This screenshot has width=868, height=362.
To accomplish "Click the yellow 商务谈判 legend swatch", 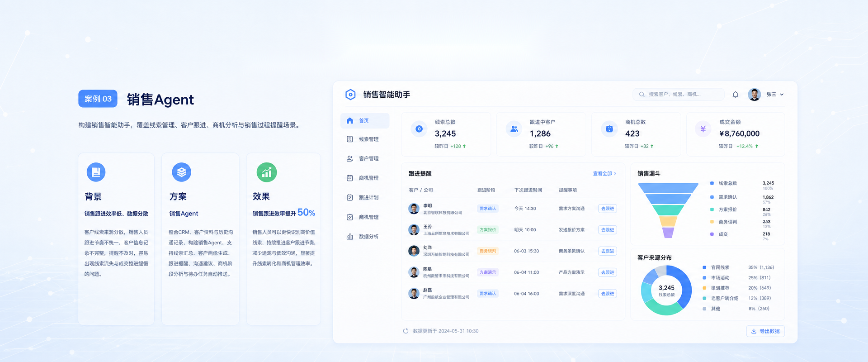I will 712,222.
